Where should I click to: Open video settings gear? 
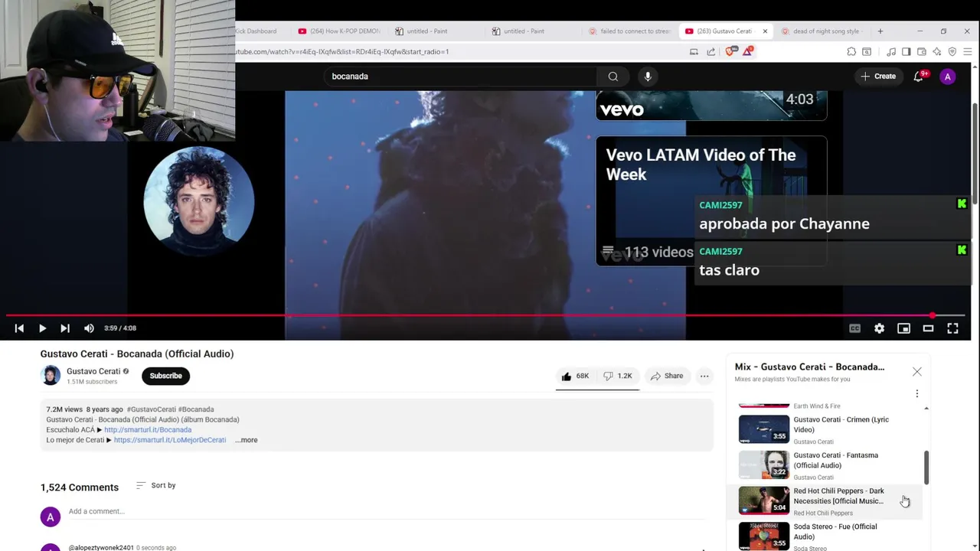879,328
